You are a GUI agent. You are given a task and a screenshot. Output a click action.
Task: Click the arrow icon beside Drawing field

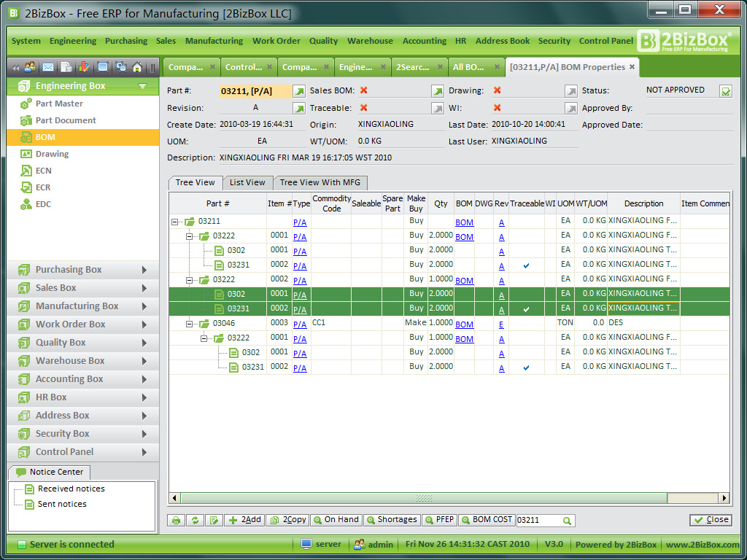570,91
